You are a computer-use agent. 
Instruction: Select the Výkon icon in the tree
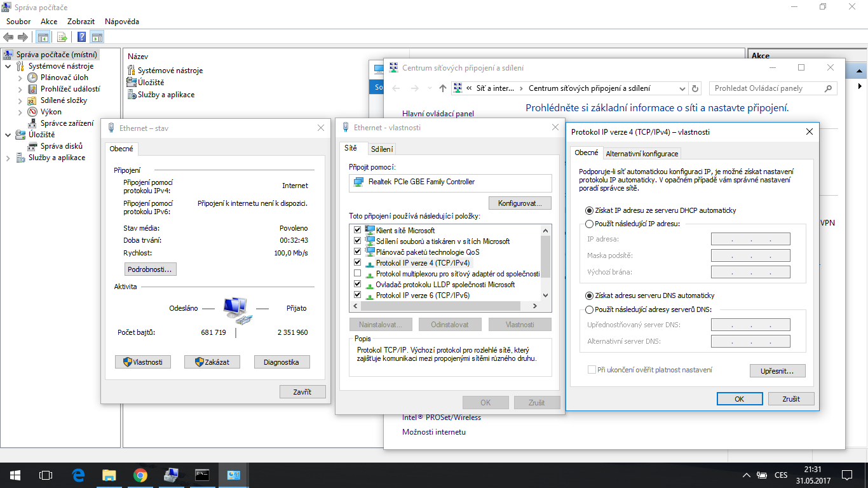click(33, 112)
